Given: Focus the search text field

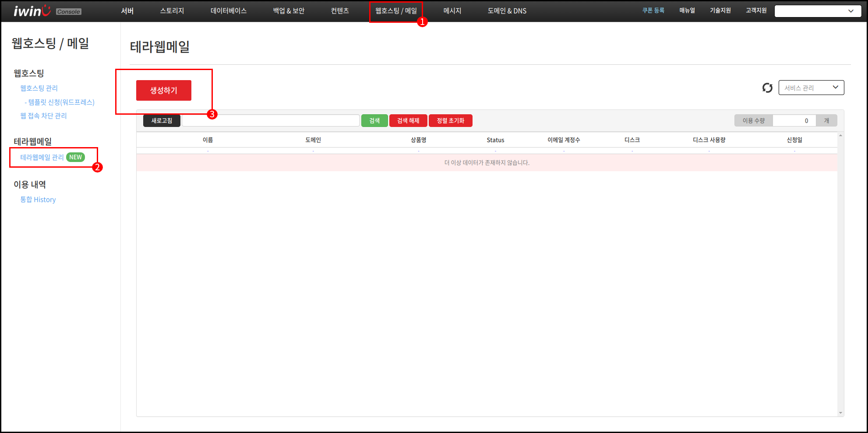Looking at the screenshot, I should [x=271, y=120].
